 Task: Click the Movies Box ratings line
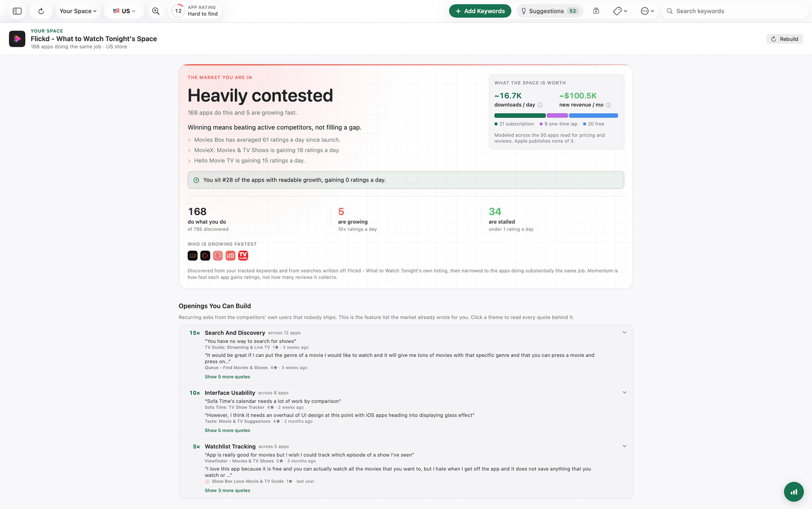click(267, 140)
